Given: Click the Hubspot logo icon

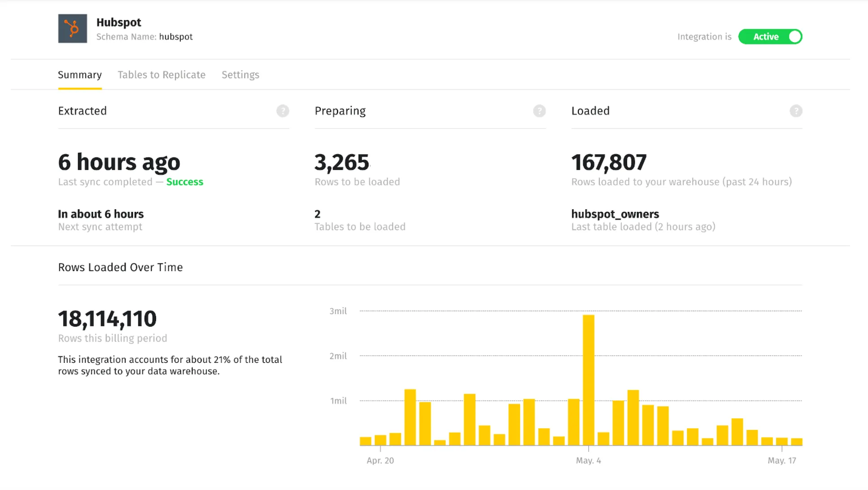Looking at the screenshot, I should (72, 29).
